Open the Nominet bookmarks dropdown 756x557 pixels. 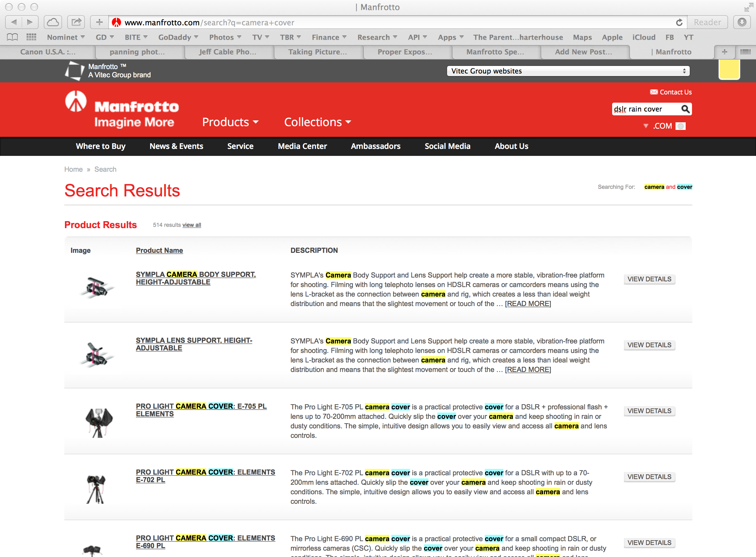66,37
